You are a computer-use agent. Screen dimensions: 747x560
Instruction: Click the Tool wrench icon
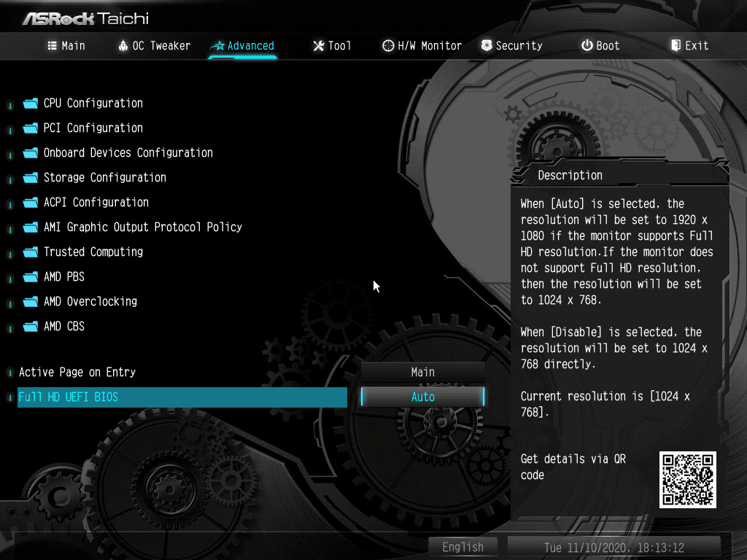tap(319, 46)
